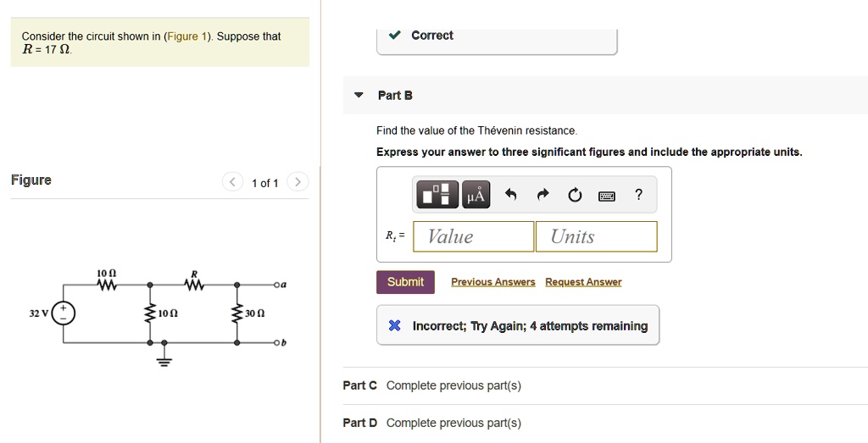The image size is (868, 443).
Task: Click the circular reset icon
Action: click(576, 195)
